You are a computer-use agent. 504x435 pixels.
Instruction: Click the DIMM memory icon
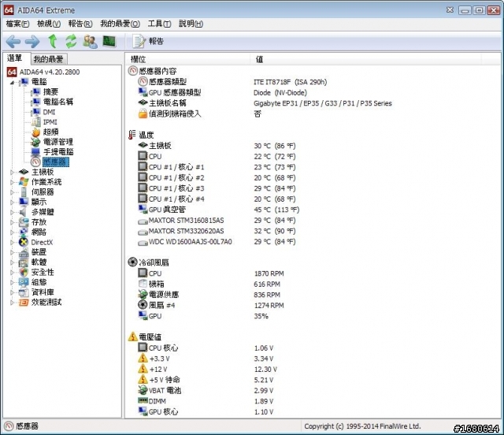(x=143, y=400)
